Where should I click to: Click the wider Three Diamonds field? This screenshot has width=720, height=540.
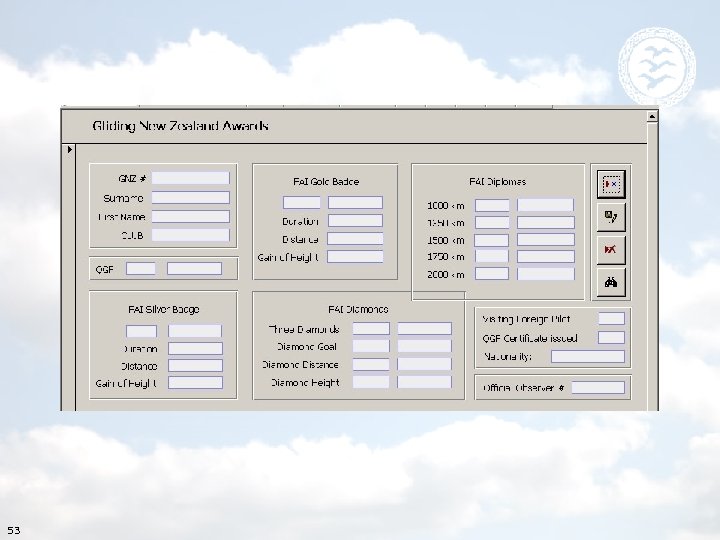(x=424, y=329)
